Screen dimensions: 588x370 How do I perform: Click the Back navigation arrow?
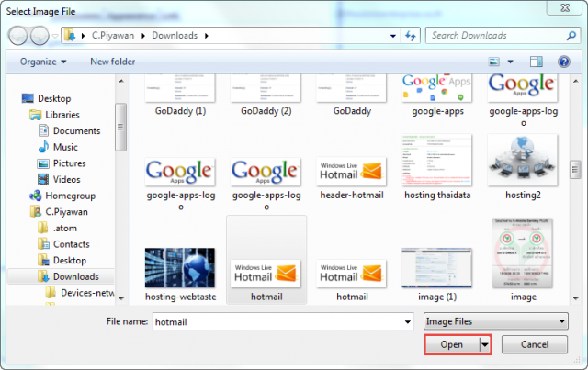[17, 36]
